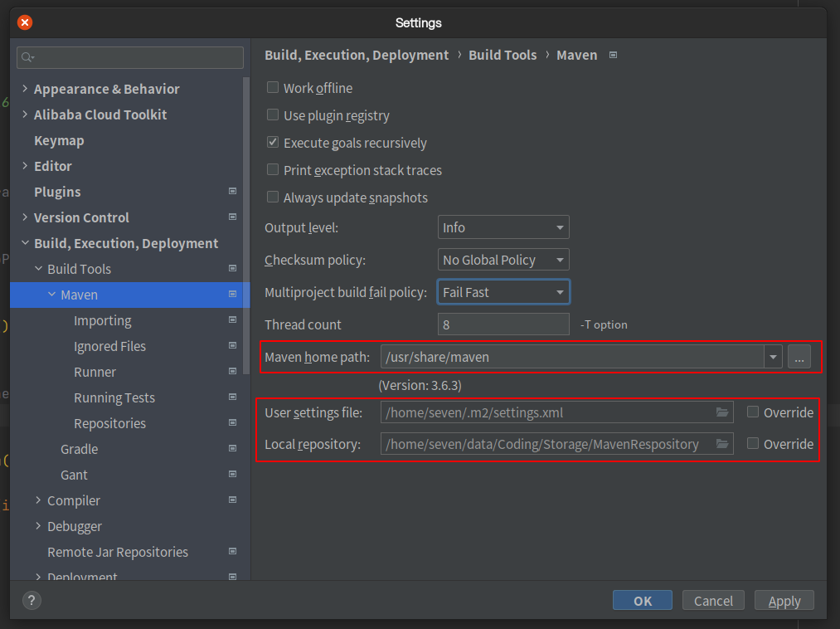Open the Maven home path dropdown arrow
Image resolution: width=840 pixels, height=629 pixels.
[773, 357]
